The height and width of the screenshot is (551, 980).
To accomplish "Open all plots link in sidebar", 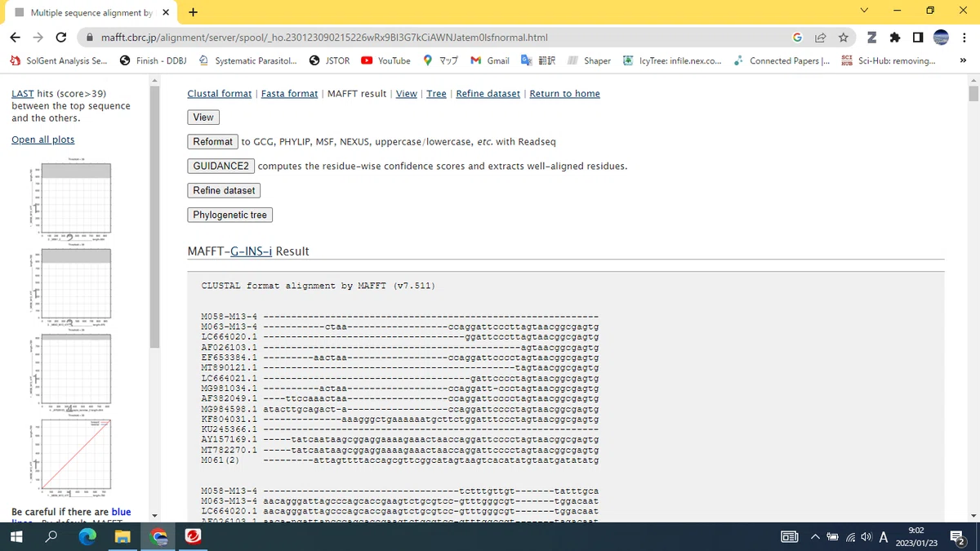I will [42, 140].
